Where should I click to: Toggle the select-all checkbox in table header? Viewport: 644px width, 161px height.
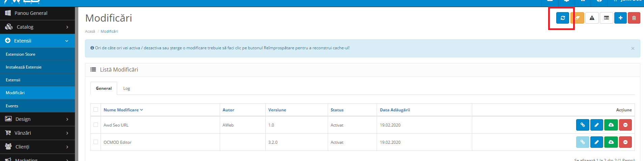96,110
